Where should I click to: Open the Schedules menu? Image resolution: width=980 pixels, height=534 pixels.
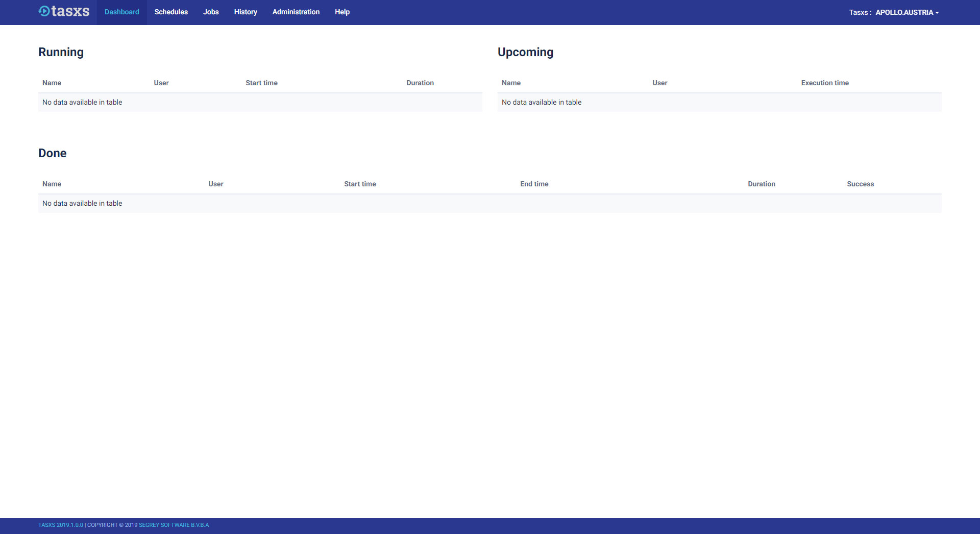(171, 12)
